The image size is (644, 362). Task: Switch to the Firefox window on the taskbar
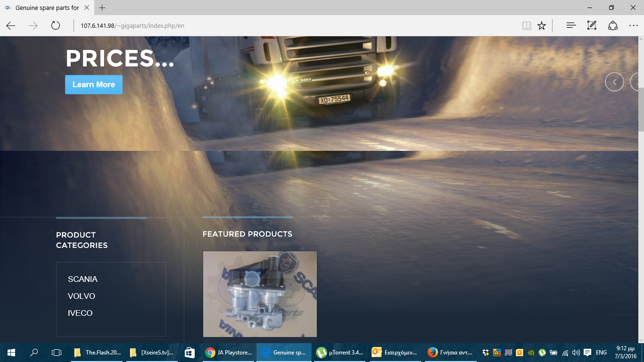450,353
